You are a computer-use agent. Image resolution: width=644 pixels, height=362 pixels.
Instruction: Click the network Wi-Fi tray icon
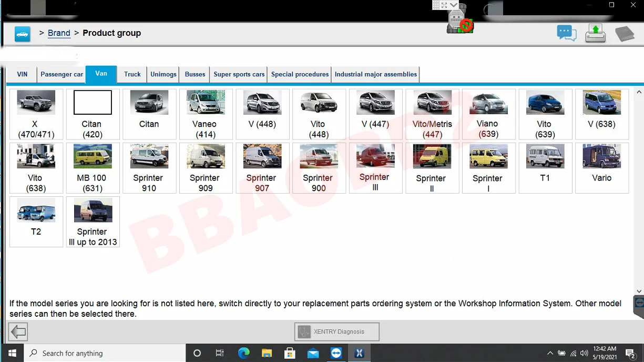573,353
